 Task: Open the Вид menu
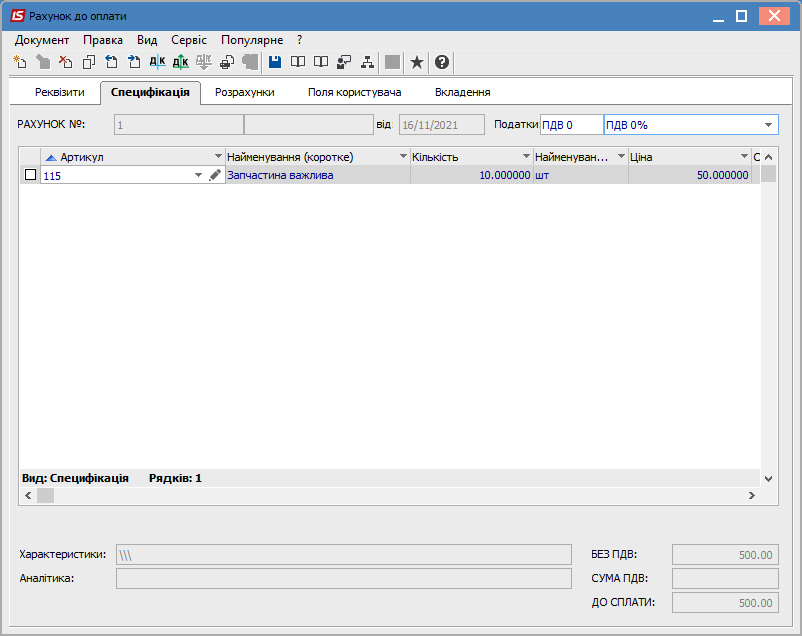pyautogui.click(x=147, y=40)
